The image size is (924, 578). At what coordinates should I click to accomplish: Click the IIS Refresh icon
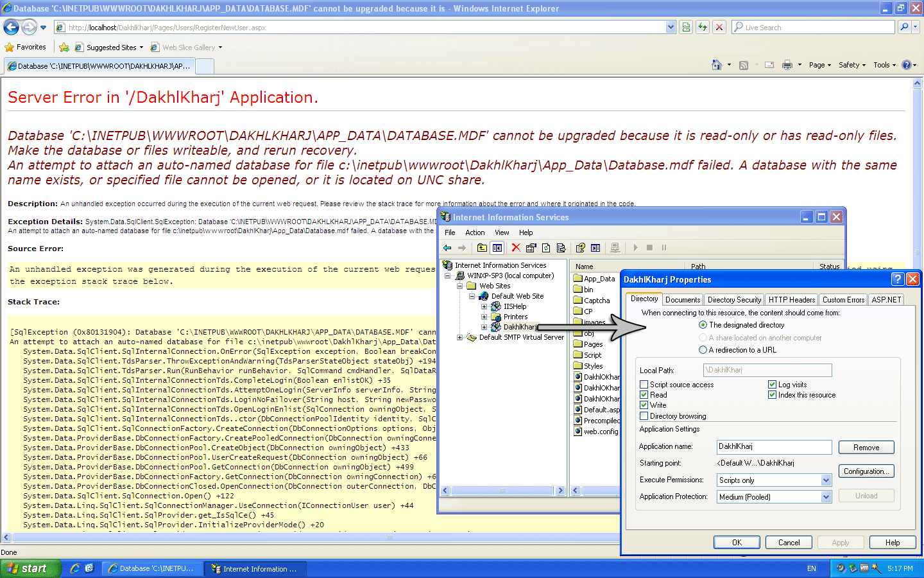546,248
